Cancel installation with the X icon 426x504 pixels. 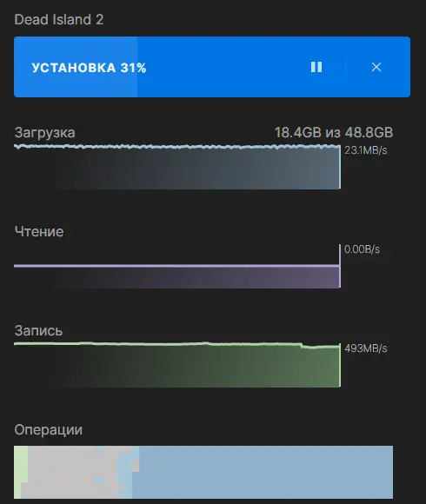(376, 67)
